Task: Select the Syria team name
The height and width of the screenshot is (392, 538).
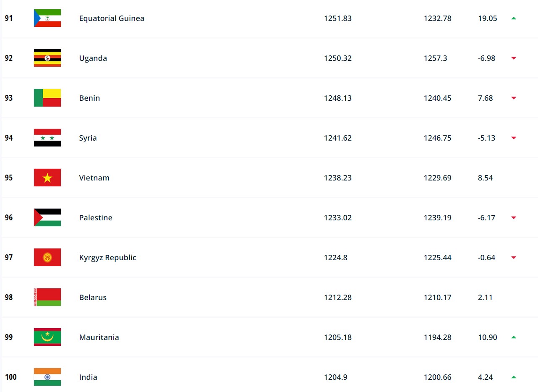Action: click(88, 138)
